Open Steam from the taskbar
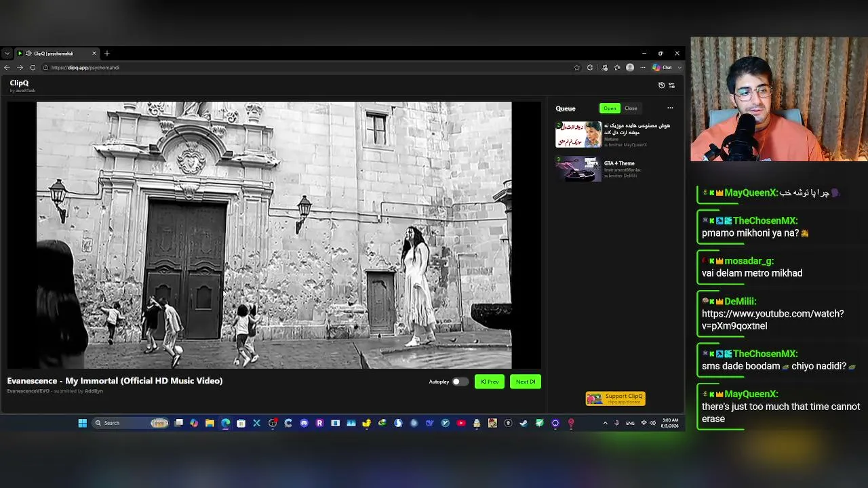Screen dimensions: 868x488 524,423
